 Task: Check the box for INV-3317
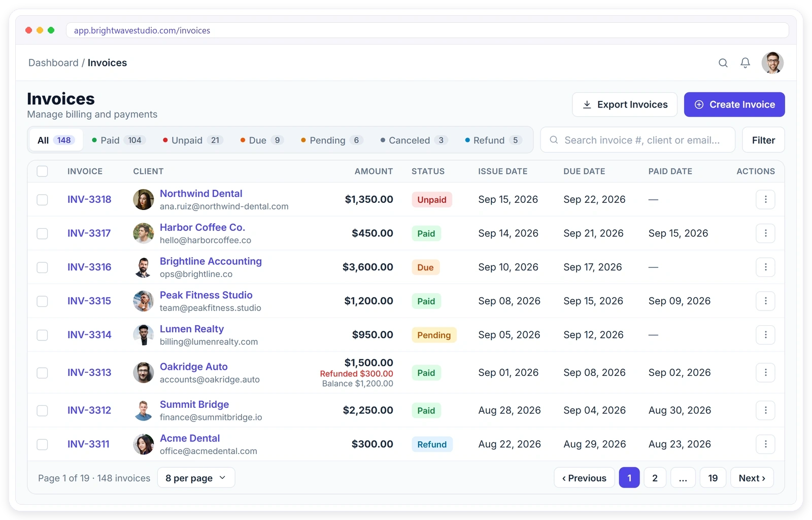tap(42, 234)
